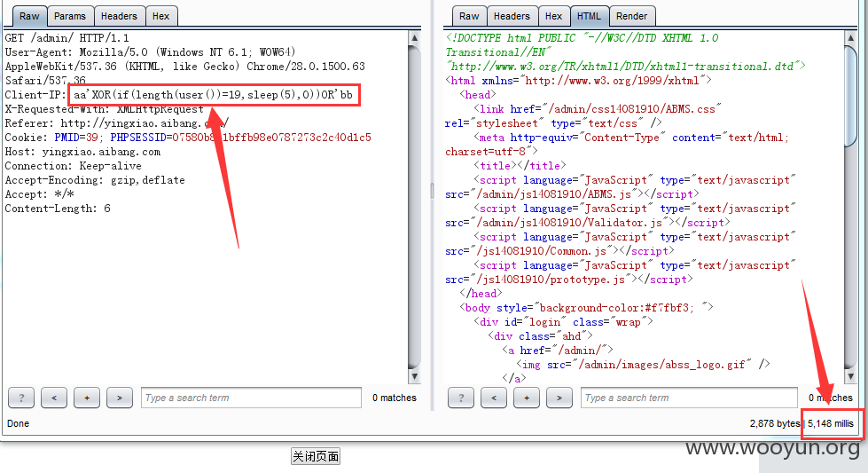The image size is (868, 473).
Task: Click response next match arrow button
Action: click(559, 398)
